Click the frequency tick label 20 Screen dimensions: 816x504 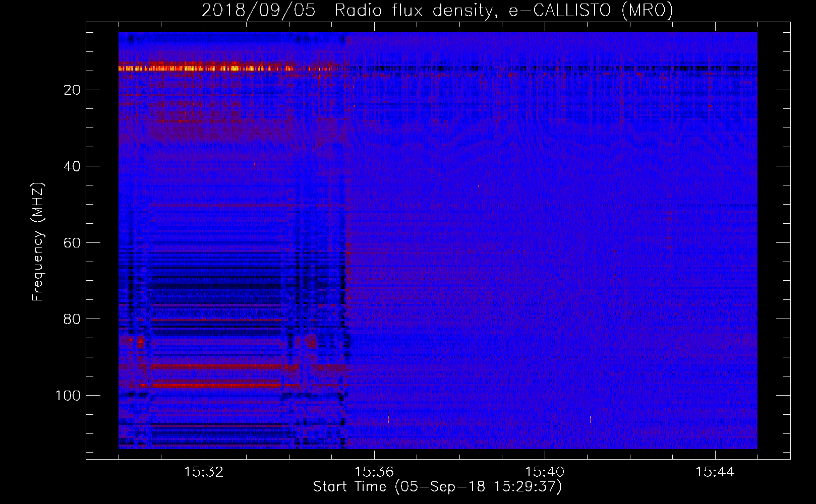[73, 90]
